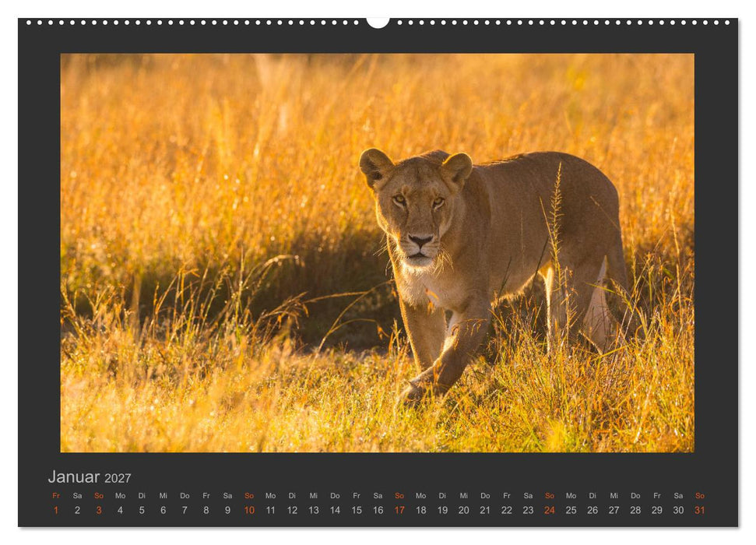Select date 6 in the calendar strip
The height and width of the screenshot is (545, 756).
[x=163, y=510]
